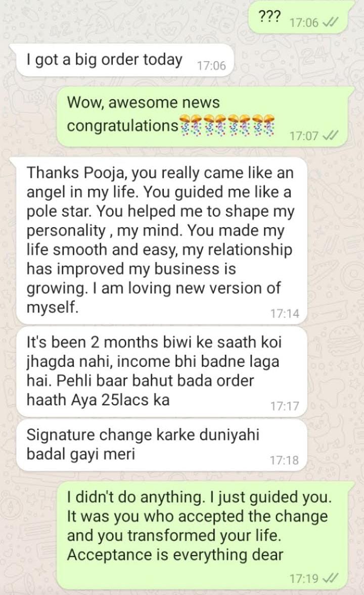Click the 17:17 timestamp of the 25lacs message
Screen dimensions: 364x595
pyautogui.click(x=285, y=406)
